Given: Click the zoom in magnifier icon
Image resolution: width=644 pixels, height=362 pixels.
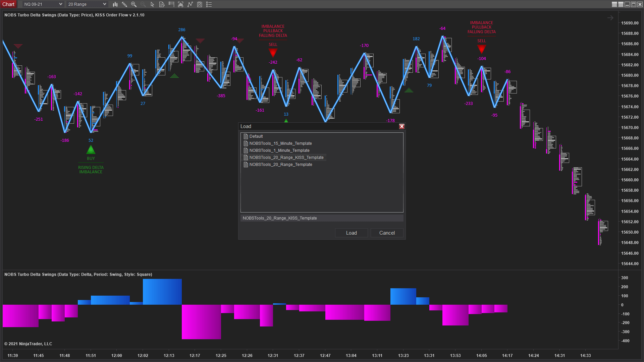Looking at the screenshot, I should click(134, 4).
